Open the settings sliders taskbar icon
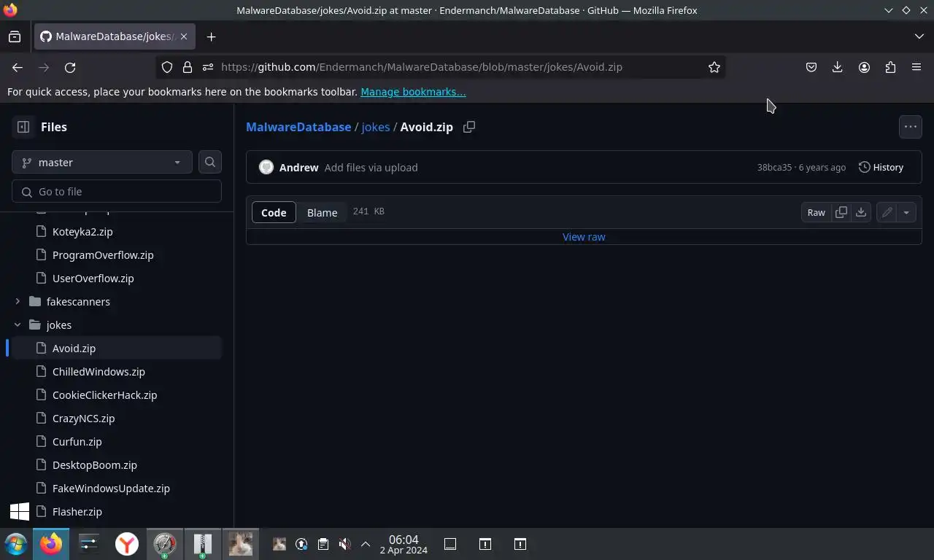934x560 pixels. [x=89, y=544]
